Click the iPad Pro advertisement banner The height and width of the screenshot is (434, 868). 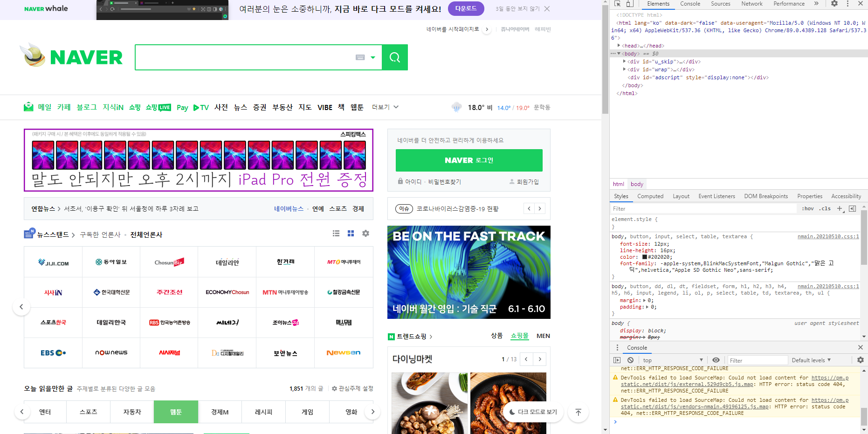(x=199, y=160)
